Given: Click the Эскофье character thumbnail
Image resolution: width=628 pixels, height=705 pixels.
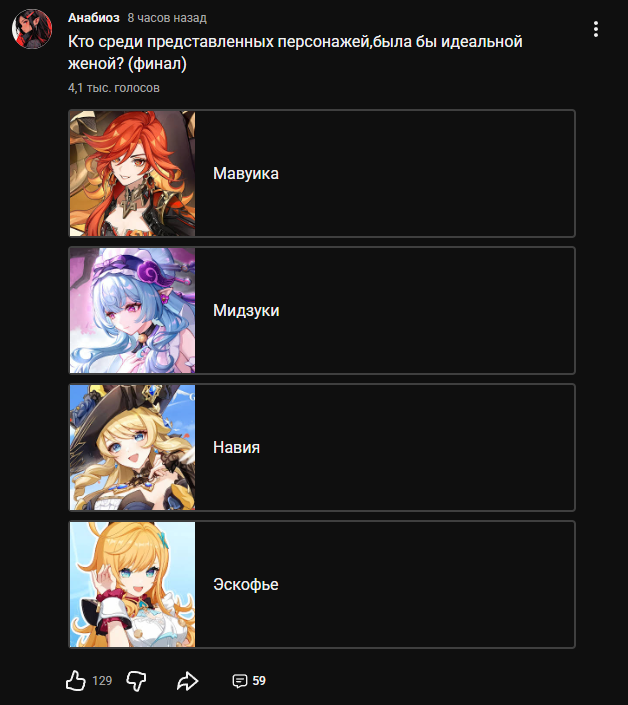Looking at the screenshot, I should [133, 585].
